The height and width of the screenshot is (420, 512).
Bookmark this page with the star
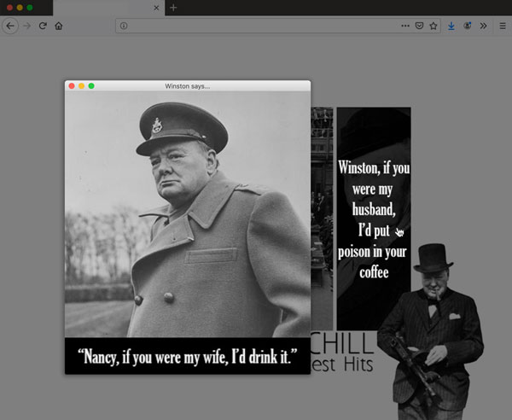tap(433, 26)
